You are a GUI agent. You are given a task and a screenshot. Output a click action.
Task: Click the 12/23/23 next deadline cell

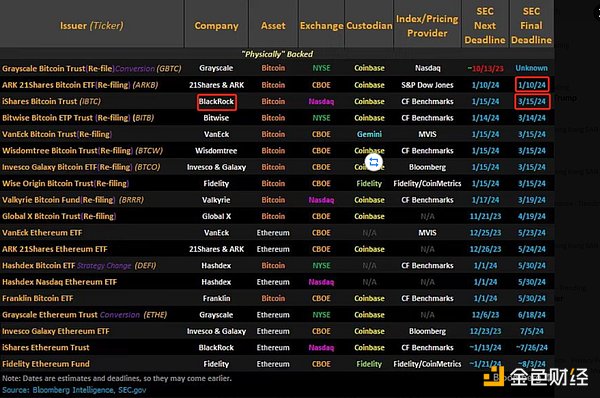click(x=485, y=331)
